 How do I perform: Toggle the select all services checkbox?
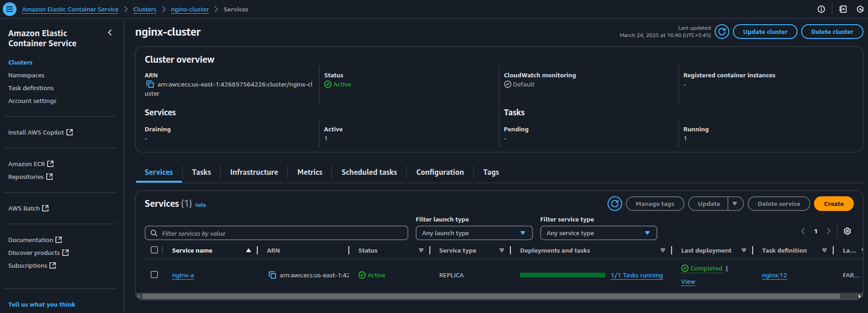154,250
